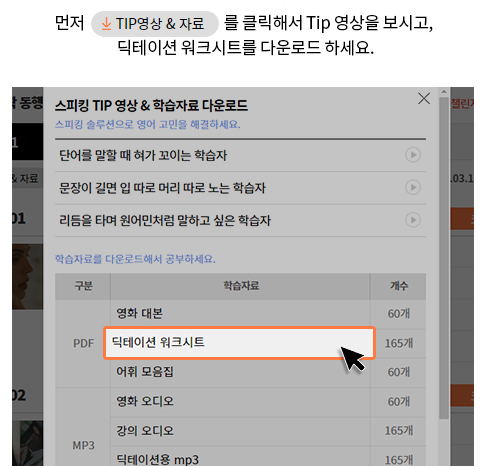Viewport: 487px width, 467px height.
Task: Click the orange download arrow icon
Action: point(106,24)
